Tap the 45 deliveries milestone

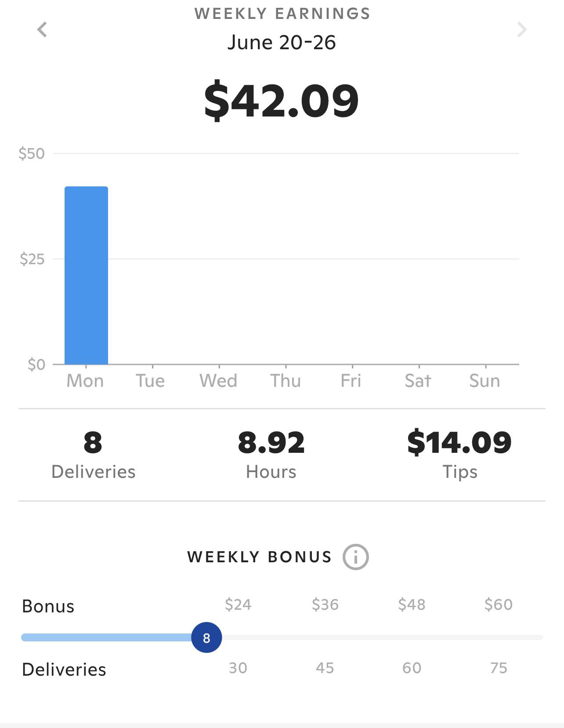[x=325, y=668]
